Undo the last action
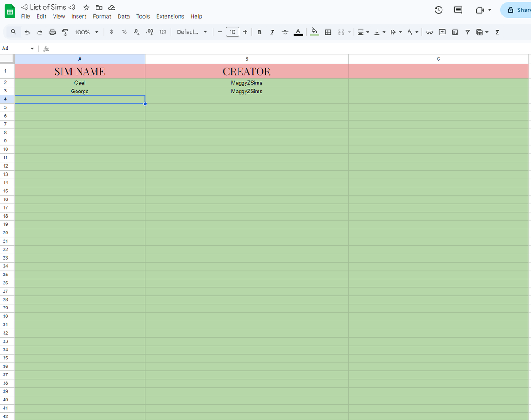 [x=27, y=32]
